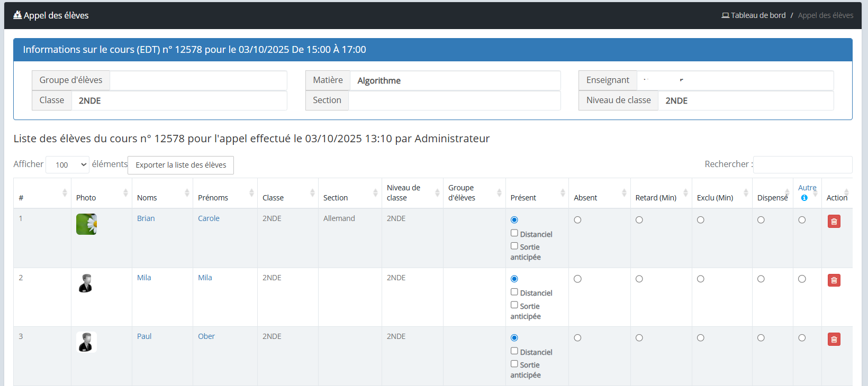Screen dimensions: 868x386
Task: Check Sortie anticipée for Paul Ober
Action: (x=514, y=364)
